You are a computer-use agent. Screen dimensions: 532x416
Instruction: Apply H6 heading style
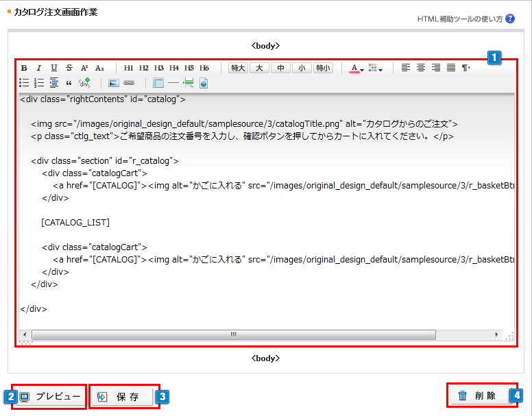(204, 68)
